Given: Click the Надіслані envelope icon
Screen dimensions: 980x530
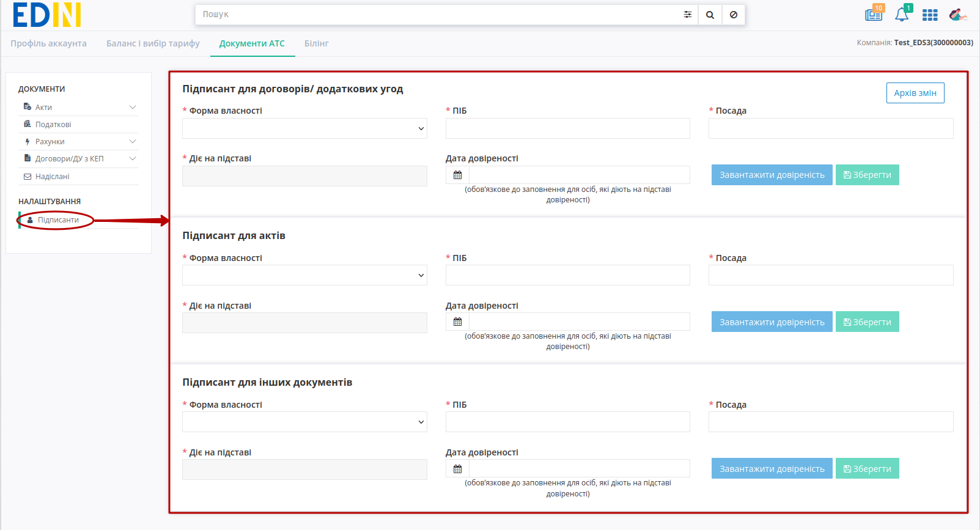Looking at the screenshot, I should click(28, 177).
